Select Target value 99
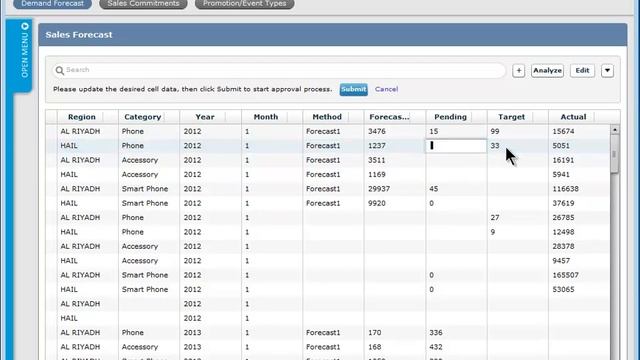The image size is (640, 360). tap(495, 131)
